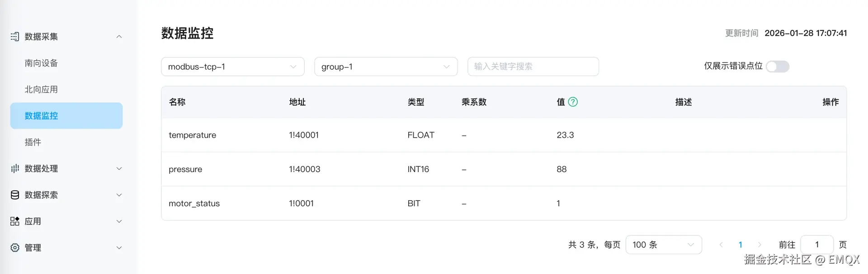
Task: Open the modbus-tcp-1 device dropdown
Action: point(232,67)
